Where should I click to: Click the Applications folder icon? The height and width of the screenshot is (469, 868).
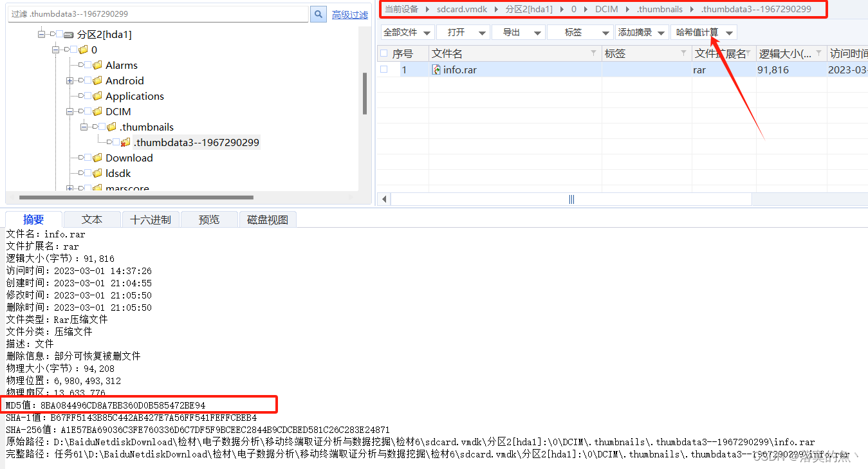tap(98, 96)
